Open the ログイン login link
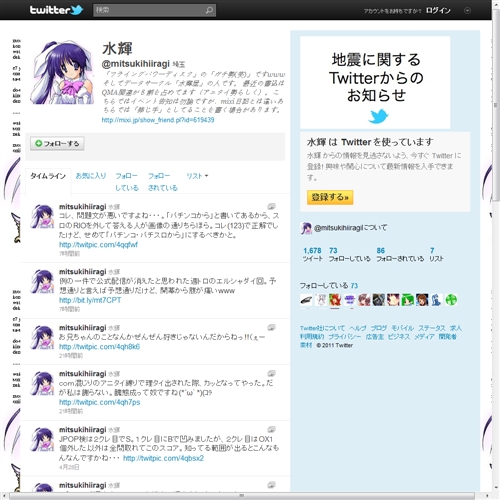Image resolution: width=500 pixels, height=500 pixels. pyautogui.click(x=438, y=11)
